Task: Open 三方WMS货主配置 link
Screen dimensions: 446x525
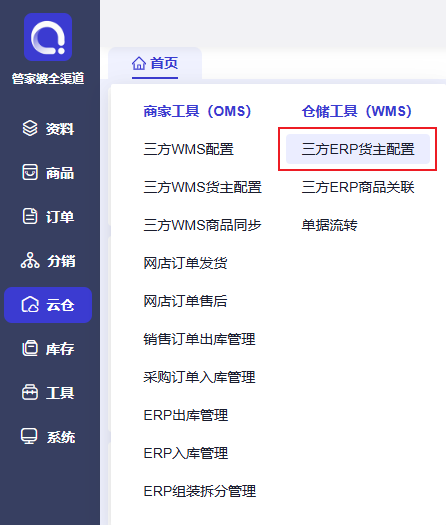Action: (203, 187)
